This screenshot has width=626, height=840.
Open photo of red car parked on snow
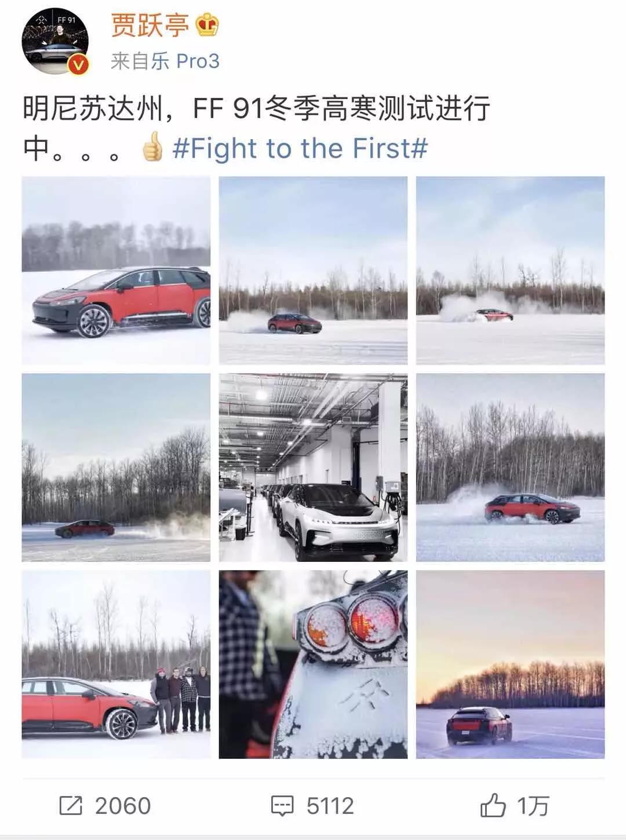coord(116,271)
